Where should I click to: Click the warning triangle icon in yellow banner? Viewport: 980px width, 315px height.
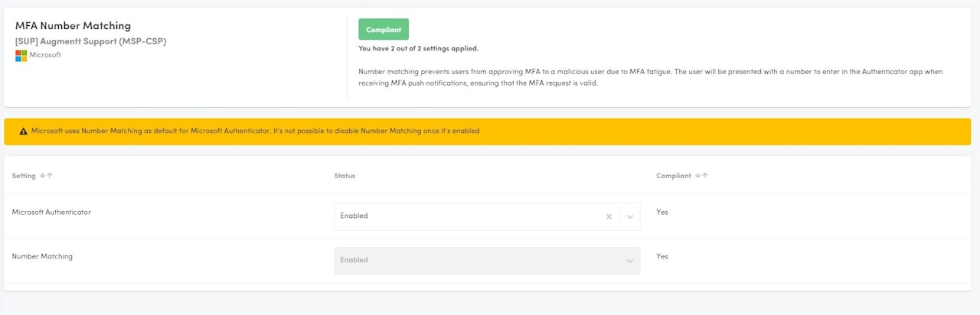point(23,132)
